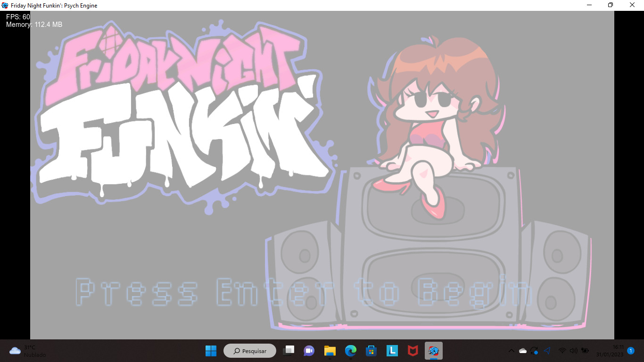Screen dimensions: 644x362
Task: Restore down the Psych Engine window
Action: click(x=611, y=5)
